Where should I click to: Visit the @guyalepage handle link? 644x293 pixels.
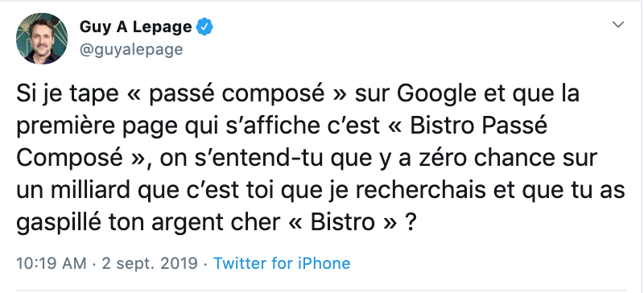pyautogui.click(x=131, y=49)
